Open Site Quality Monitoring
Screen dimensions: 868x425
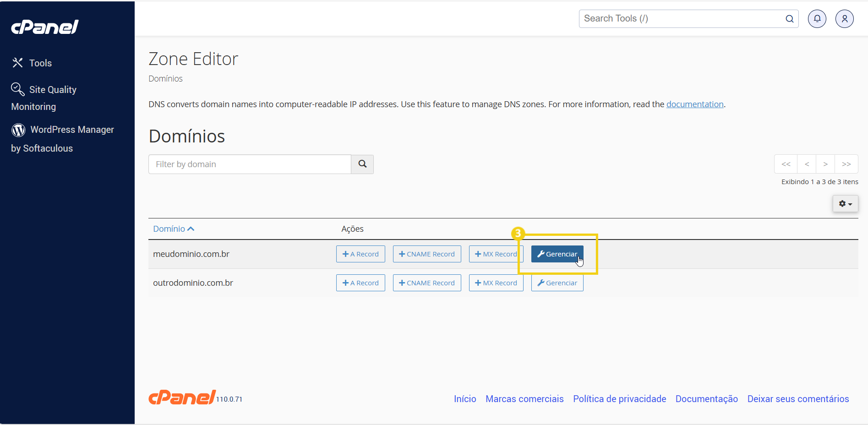click(44, 98)
